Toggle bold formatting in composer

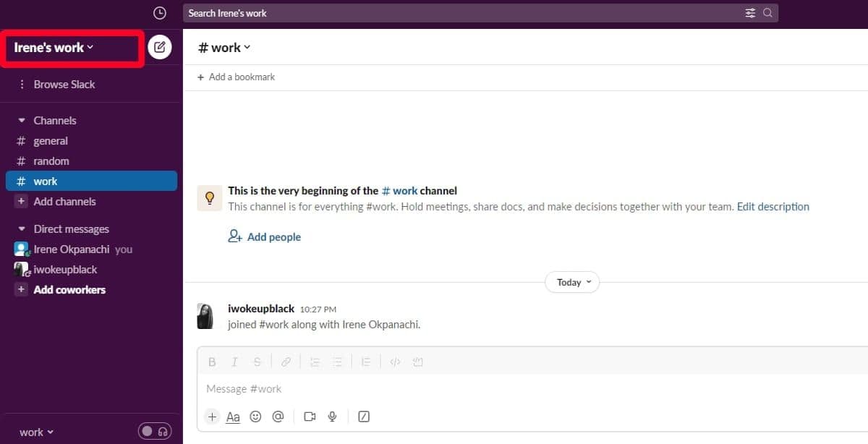(212, 362)
